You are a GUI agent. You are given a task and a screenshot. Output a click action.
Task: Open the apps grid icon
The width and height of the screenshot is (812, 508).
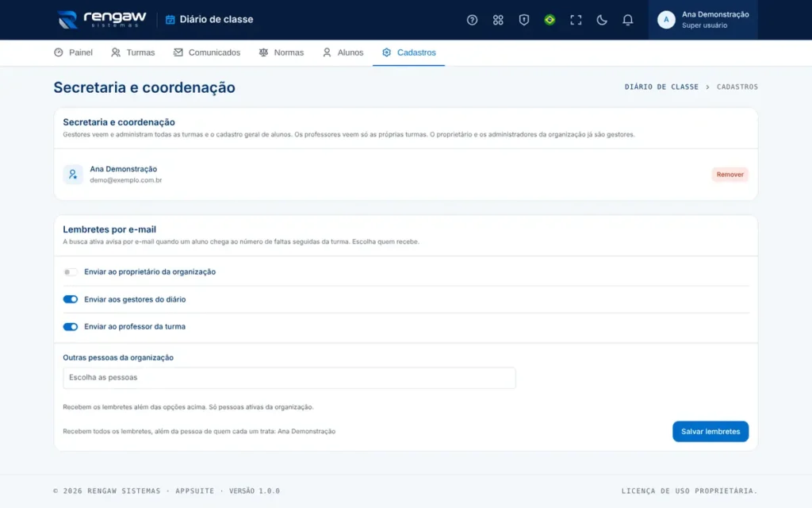(x=498, y=20)
